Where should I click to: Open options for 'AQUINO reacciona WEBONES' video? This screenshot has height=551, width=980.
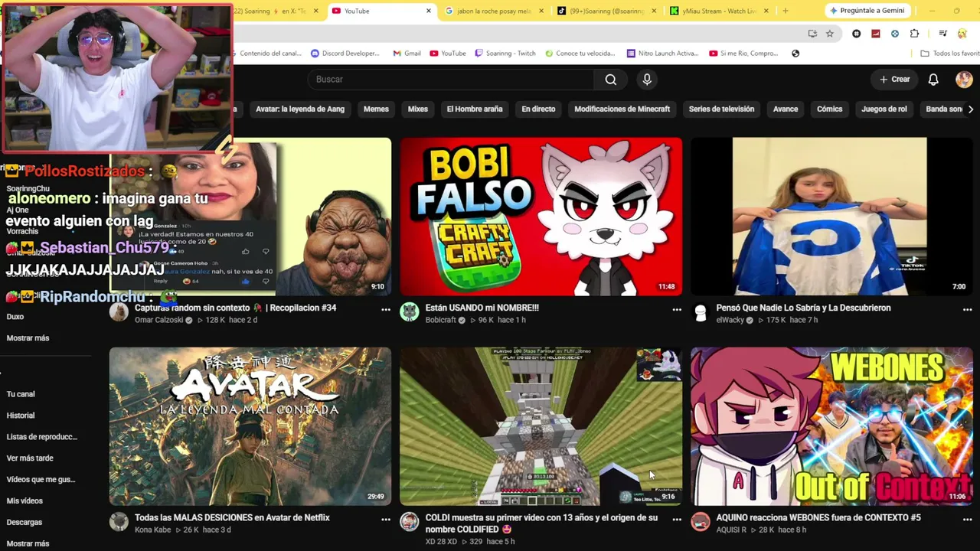click(967, 520)
